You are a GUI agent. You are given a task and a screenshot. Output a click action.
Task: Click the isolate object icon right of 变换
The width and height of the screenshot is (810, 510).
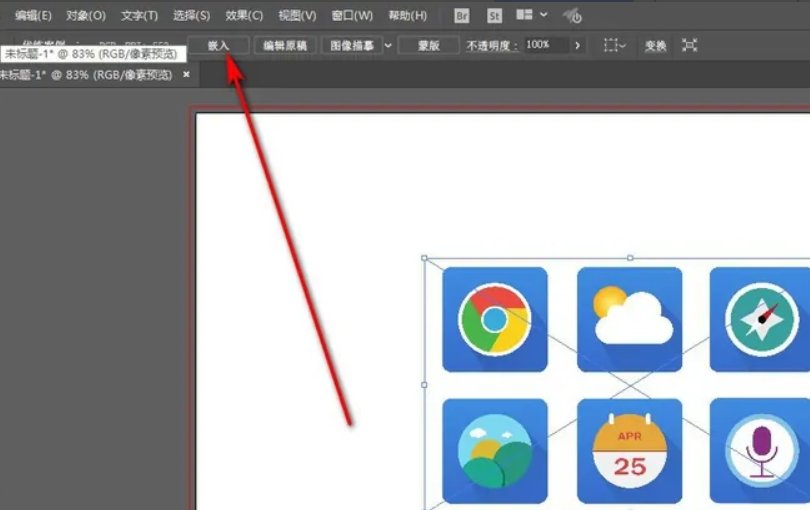click(689, 46)
